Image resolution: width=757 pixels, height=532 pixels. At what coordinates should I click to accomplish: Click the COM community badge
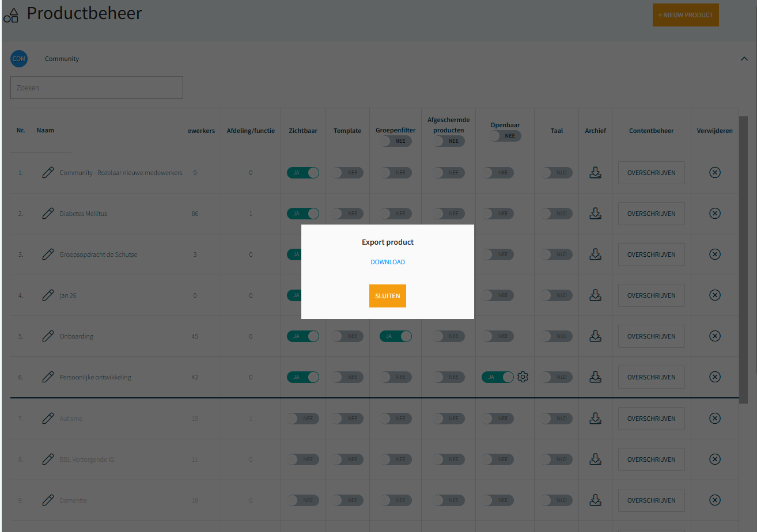(x=19, y=59)
